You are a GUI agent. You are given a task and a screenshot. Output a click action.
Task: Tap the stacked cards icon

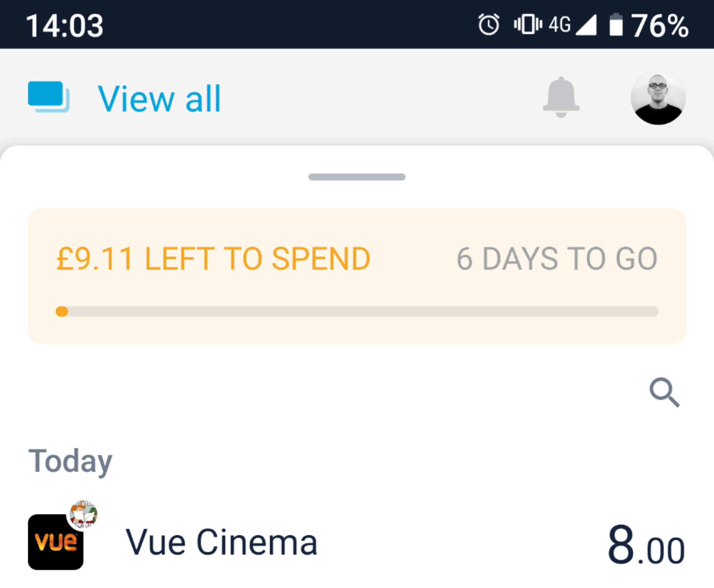(x=48, y=97)
